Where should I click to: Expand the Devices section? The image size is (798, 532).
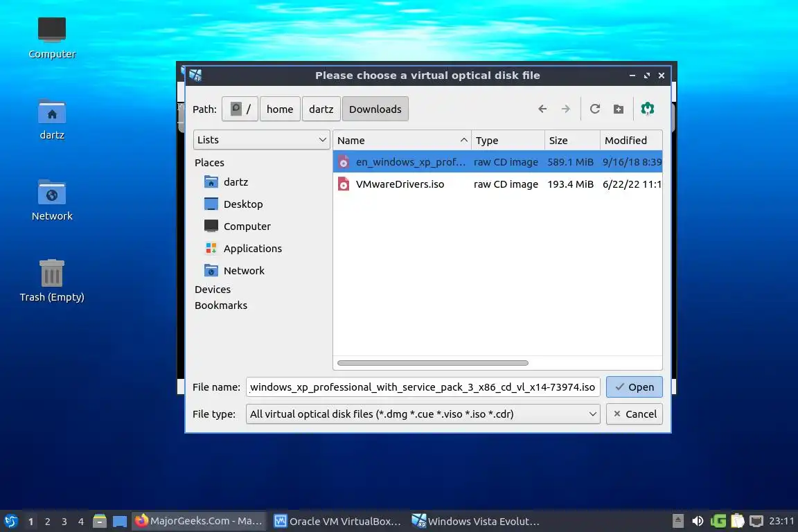click(213, 289)
